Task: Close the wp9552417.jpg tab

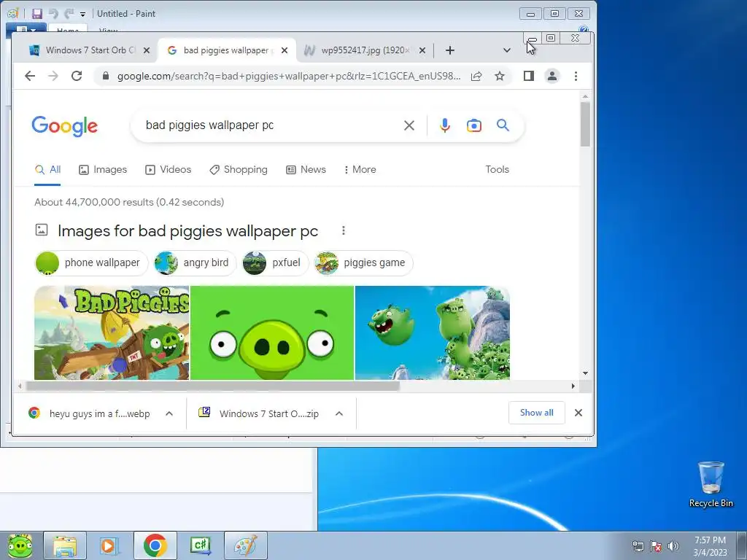Action: pyautogui.click(x=422, y=50)
